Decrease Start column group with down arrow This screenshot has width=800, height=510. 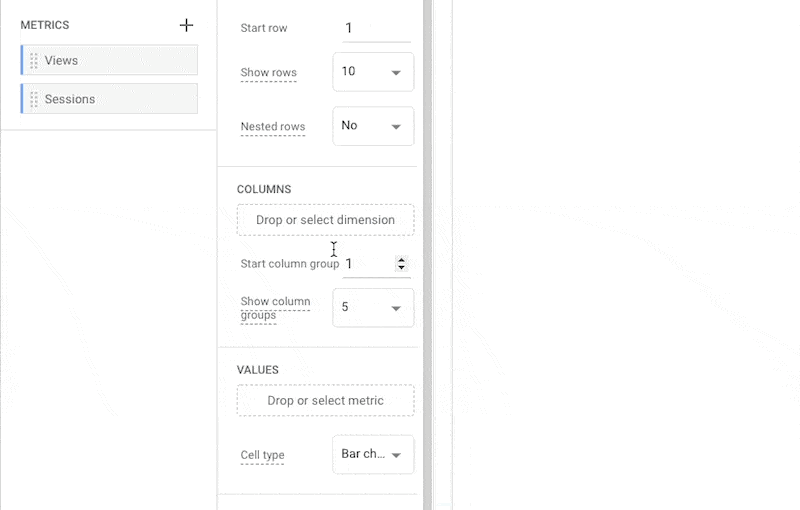point(401,268)
